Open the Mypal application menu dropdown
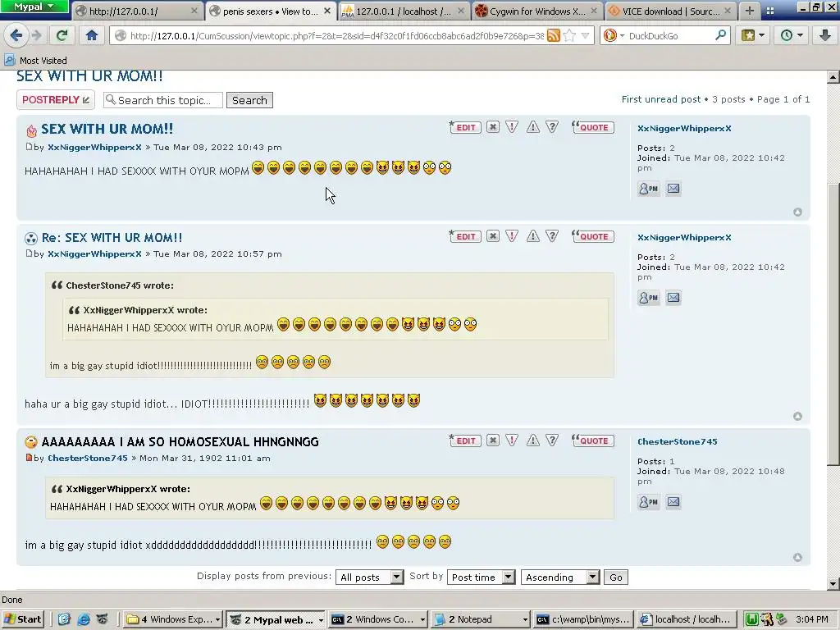This screenshot has height=630, width=840. point(34,7)
